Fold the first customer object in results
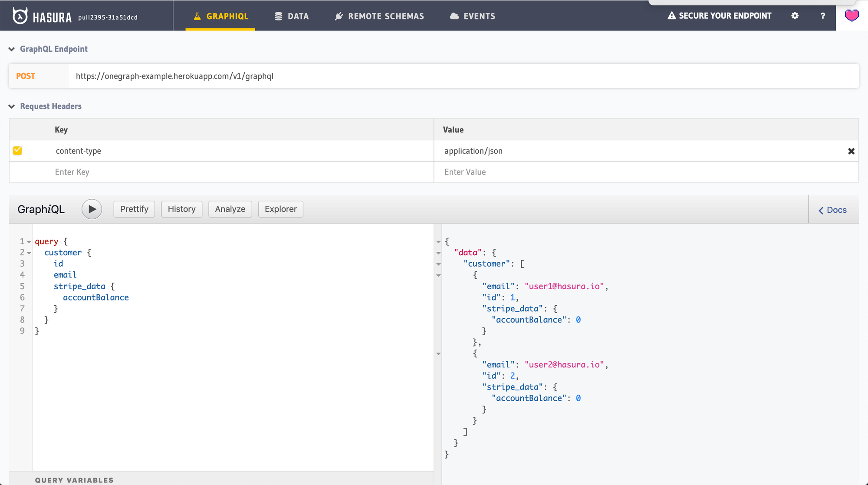868x485 pixels. (438, 275)
